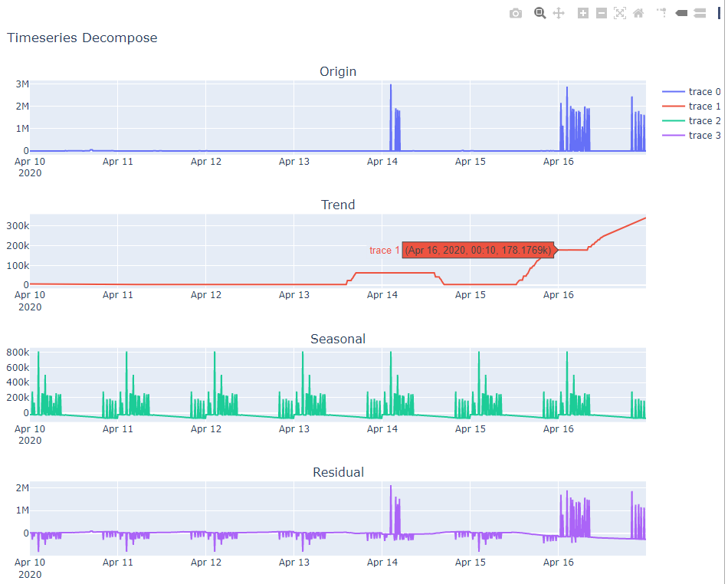Click Apr 11 x-axis label under Origin plot
This screenshot has width=728, height=584.
(118, 162)
